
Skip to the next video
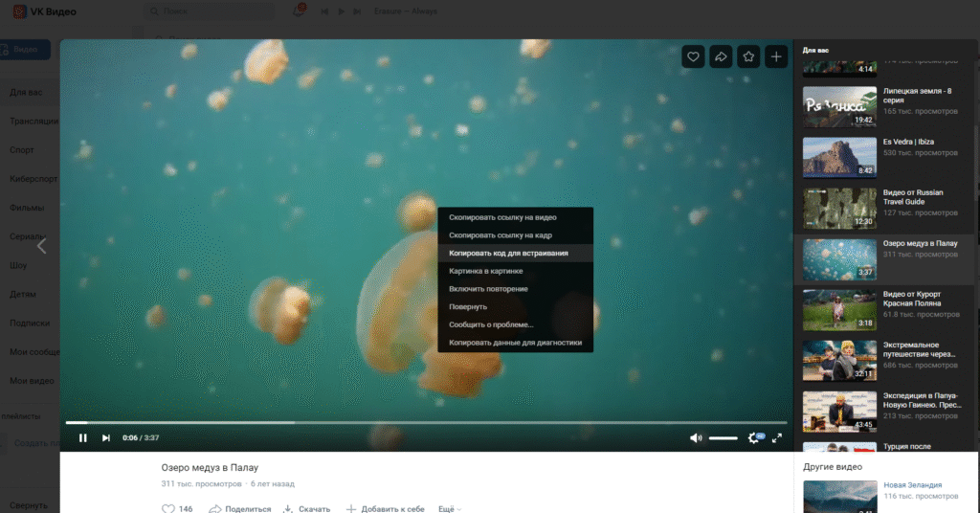coord(106,437)
